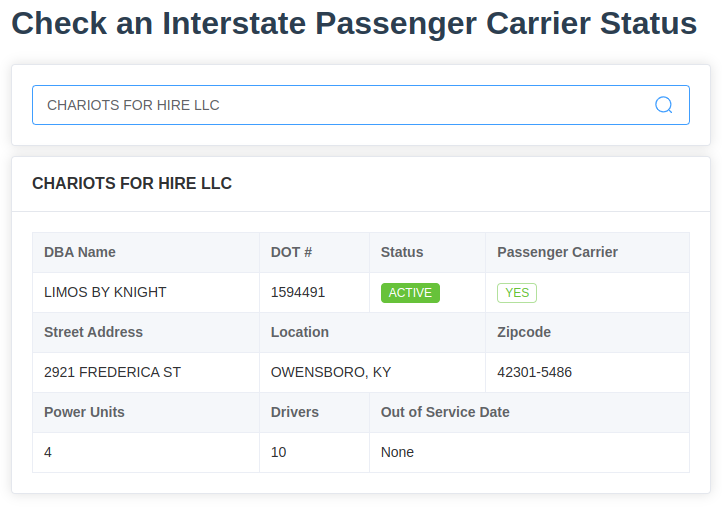Click the page title heading
The image size is (722, 510).
point(354,23)
